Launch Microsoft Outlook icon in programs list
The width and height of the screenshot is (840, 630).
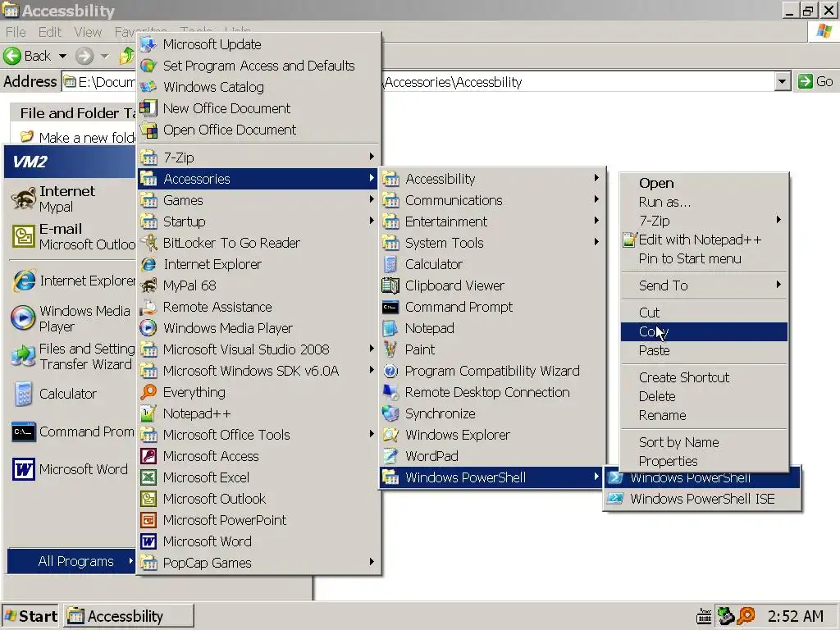coord(148,499)
